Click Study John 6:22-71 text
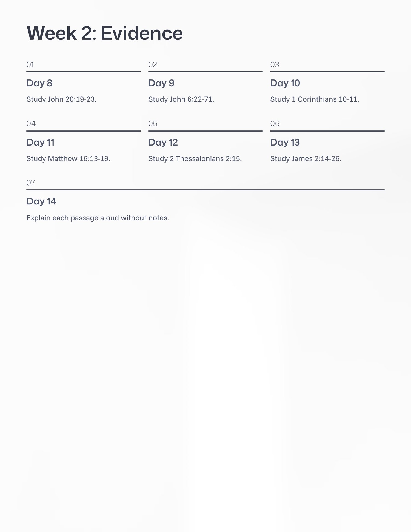Viewport: 411px width, 532px height. (x=181, y=99)
